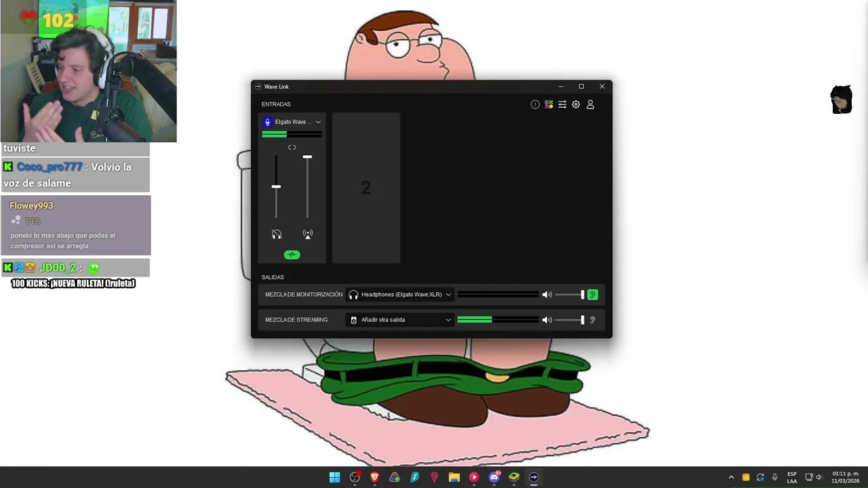The image size is (868, 488).
Task: Select Wave Link taskbar icon
Action: 534,477
